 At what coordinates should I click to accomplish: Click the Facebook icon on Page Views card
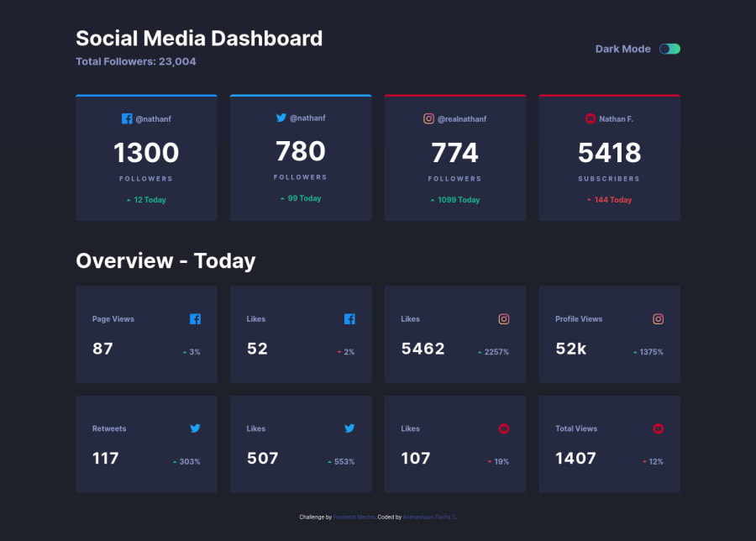point(196,319)
